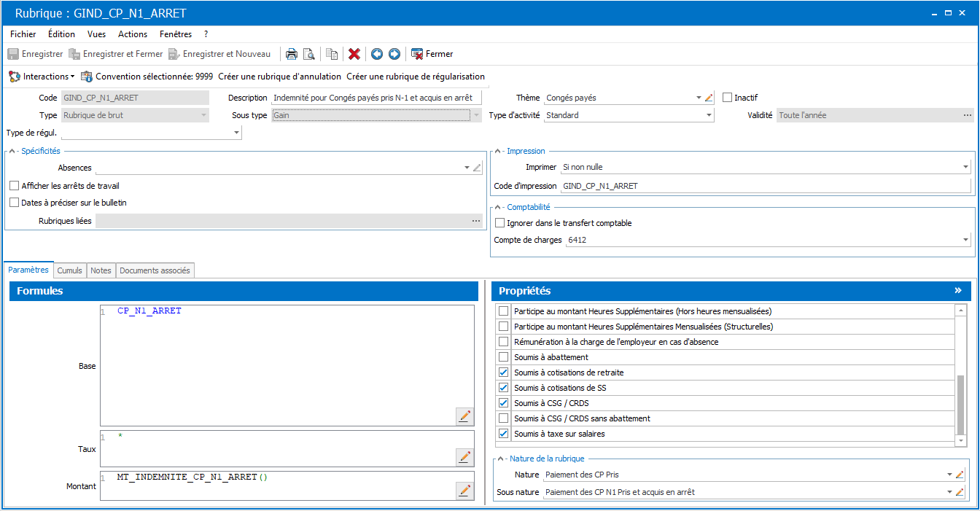
Task: Open the Base formula editor pencil
Action: point(464,416)
